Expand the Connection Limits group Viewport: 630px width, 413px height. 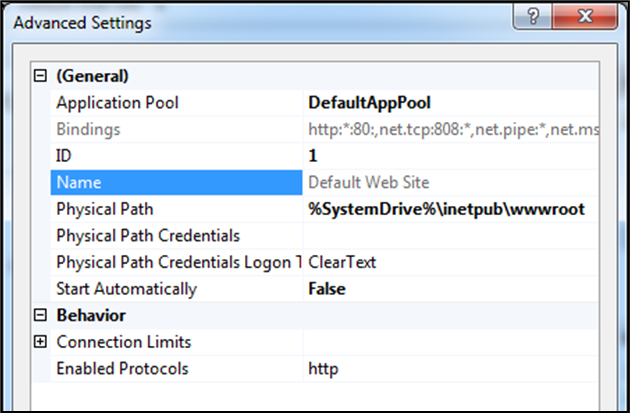(40, 341)
